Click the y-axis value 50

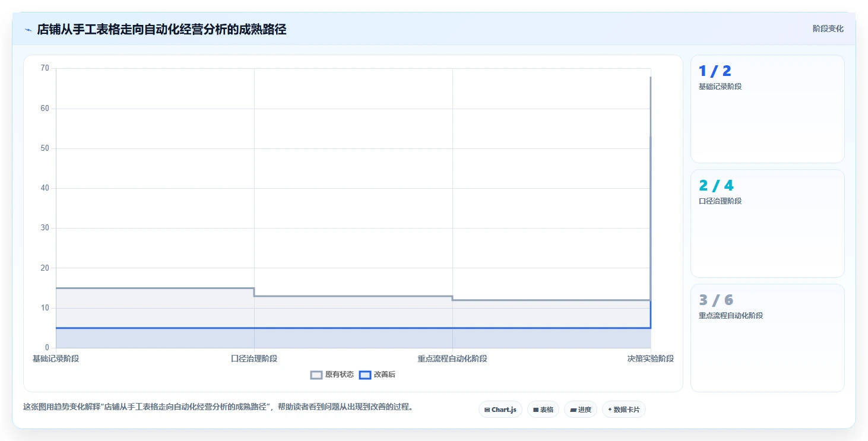(x=45, y=148)
